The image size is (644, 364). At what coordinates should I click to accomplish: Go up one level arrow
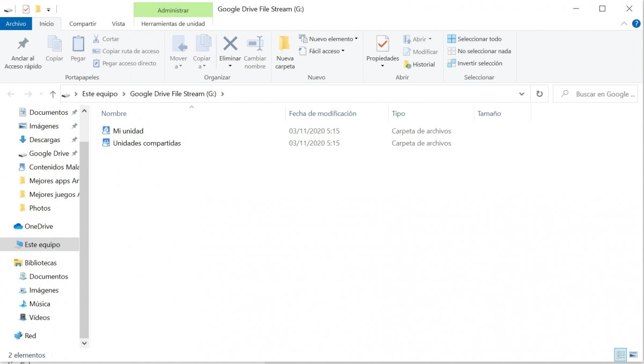pyautogui.click(x=53, y=94)
